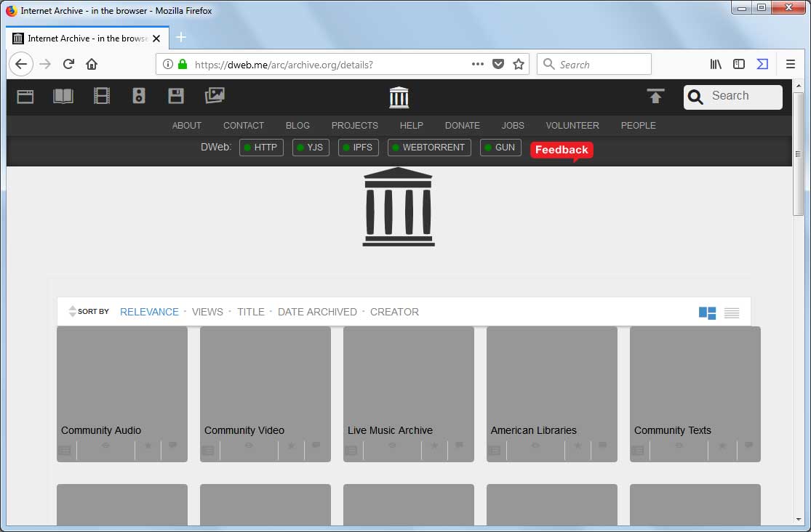811x532 pixels.
Task: Toggle sort direction arrows beside SORT BY
Action: [x=73, y=311]
